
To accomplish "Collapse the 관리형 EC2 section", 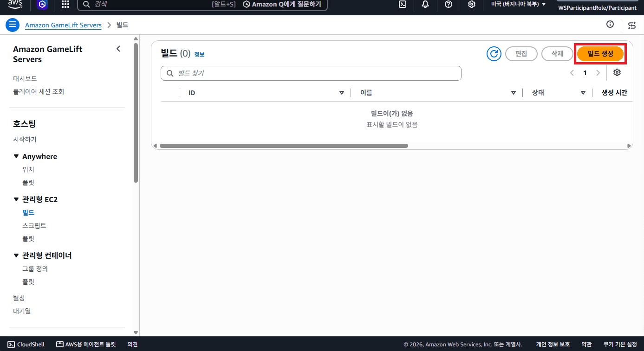I will click(16, 199).
